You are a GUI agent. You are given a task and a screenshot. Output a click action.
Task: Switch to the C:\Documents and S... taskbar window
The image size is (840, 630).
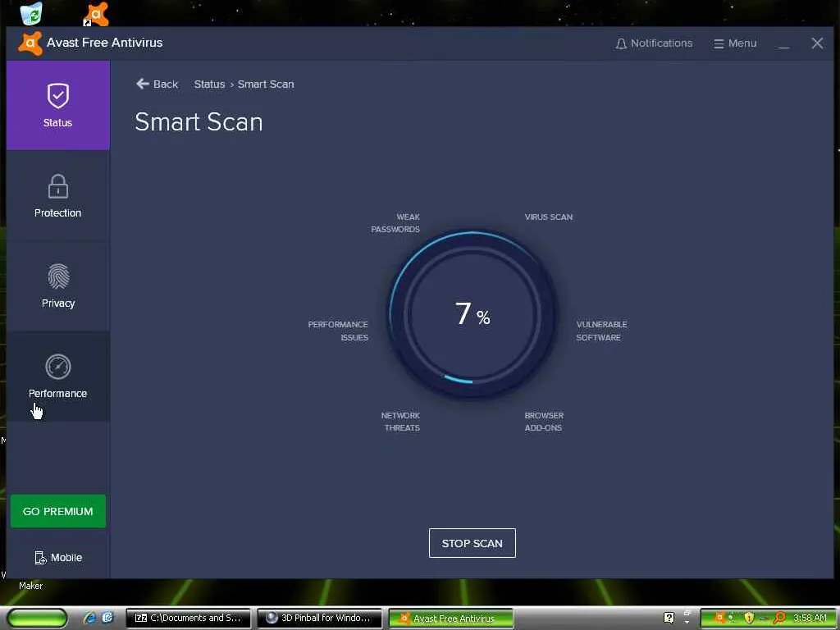(x=188, y=618)
